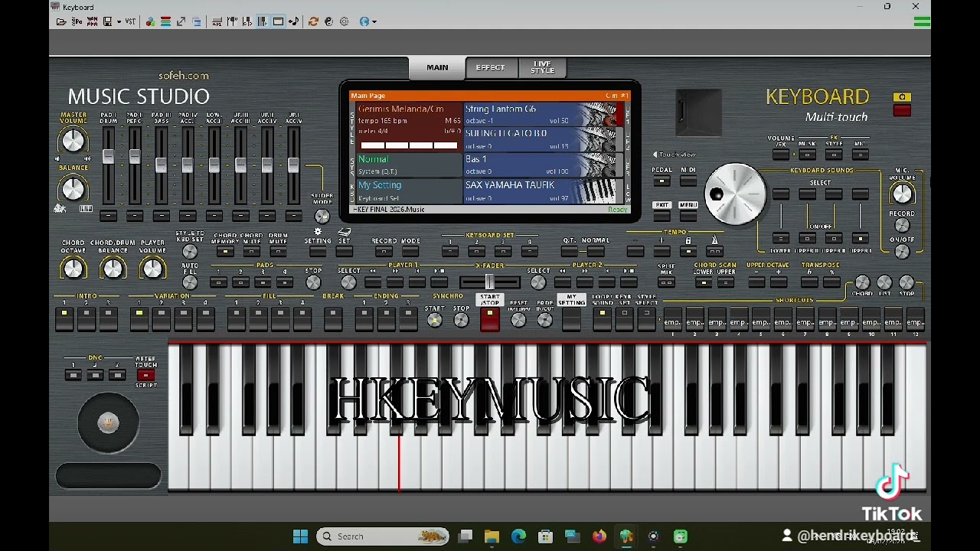Switch to the EFFECT tab
980x551 pixels.
click(491, 68)
